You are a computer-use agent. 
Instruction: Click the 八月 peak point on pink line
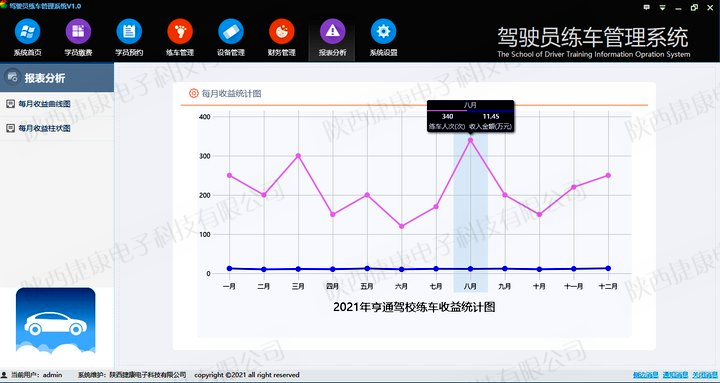click(470, 140)
